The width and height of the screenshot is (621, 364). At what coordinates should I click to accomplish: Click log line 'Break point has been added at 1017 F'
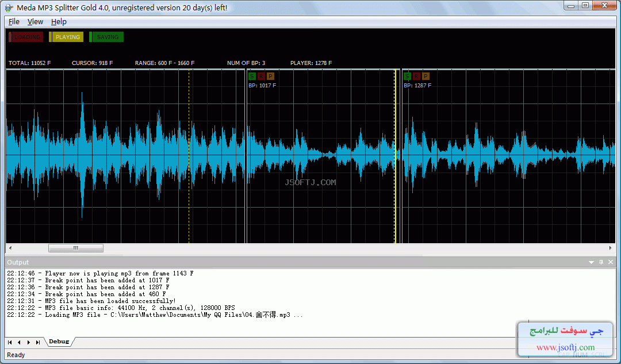[x=88, y=281]
